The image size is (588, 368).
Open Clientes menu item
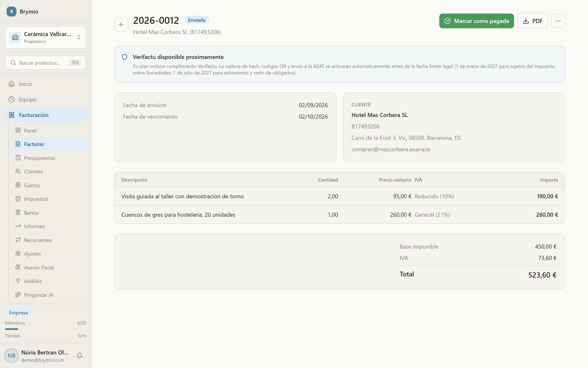(x=50, y=171)
